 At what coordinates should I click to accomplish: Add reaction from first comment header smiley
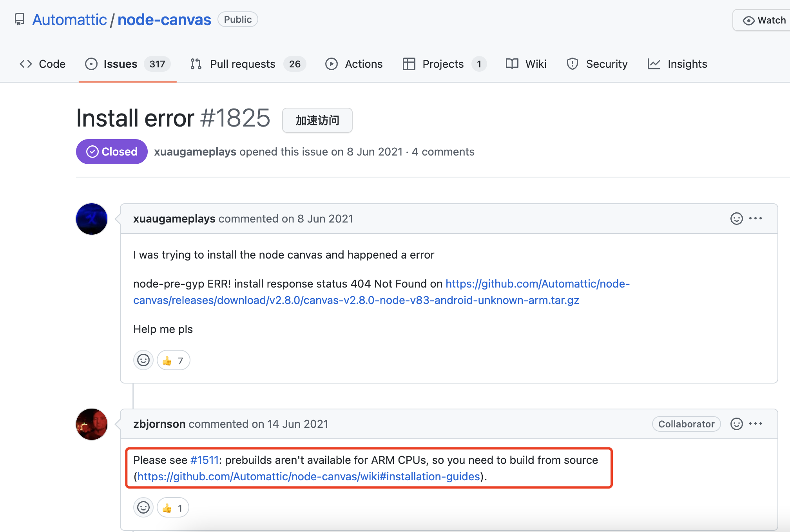[x=736, y=219]
